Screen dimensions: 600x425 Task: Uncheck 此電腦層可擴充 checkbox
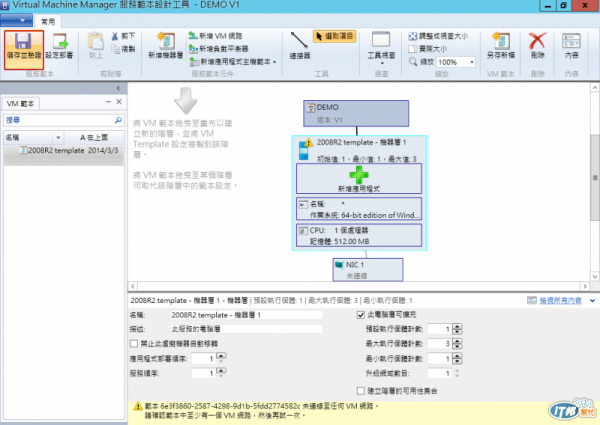tap(360, 315)
